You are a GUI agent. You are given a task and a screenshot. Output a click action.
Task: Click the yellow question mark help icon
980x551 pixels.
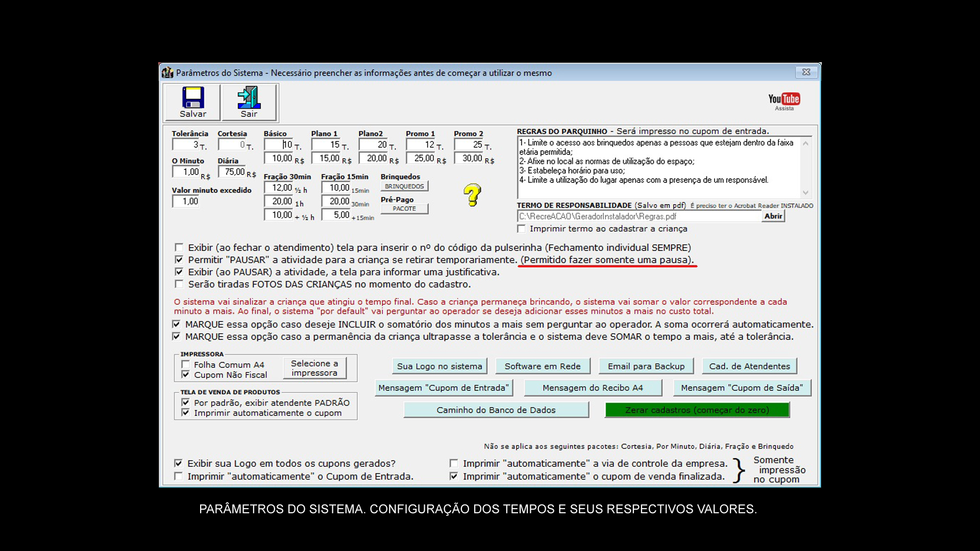pos(472,195)
